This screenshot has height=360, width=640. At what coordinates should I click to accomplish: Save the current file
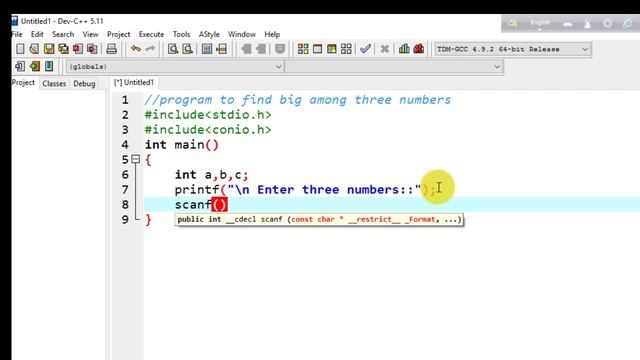[x=49, y=49]
